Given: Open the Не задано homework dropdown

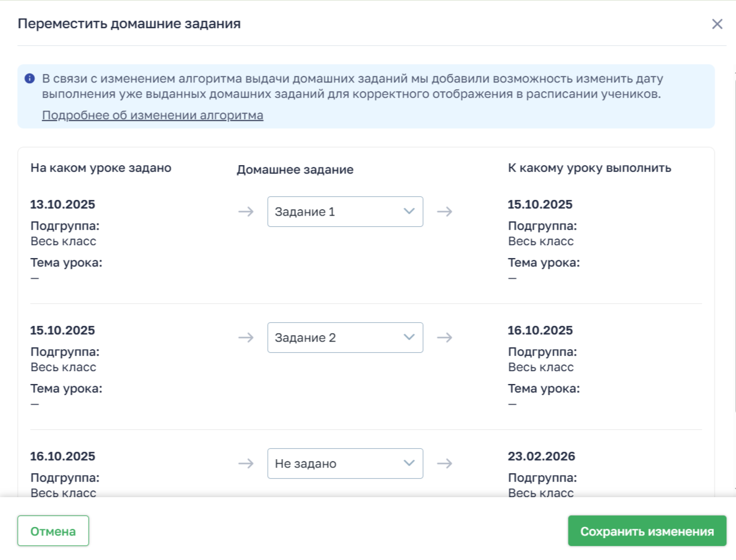Looking at the screenshot, I should pyautogui.click(x=345, y=463).
